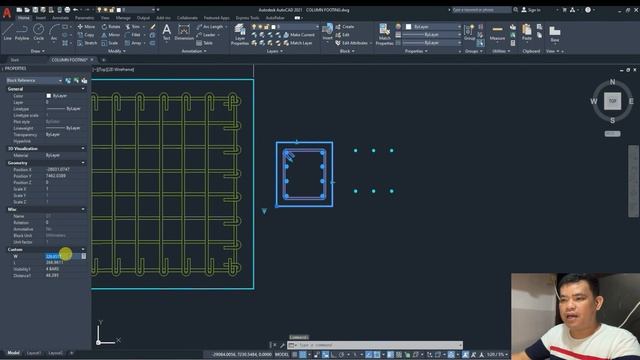Expand the Draw panel dropdown
The height and width of the screenshot is (360, 640).
(x=38, y=51)
